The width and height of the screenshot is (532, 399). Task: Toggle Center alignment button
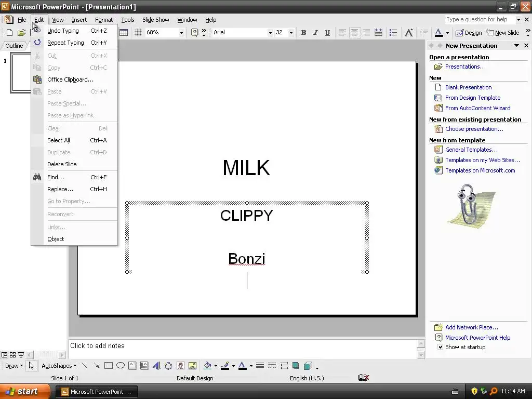point(354,33)
